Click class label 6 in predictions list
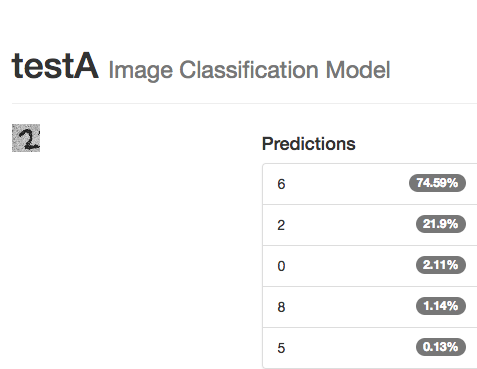 [x=281, y=184]
